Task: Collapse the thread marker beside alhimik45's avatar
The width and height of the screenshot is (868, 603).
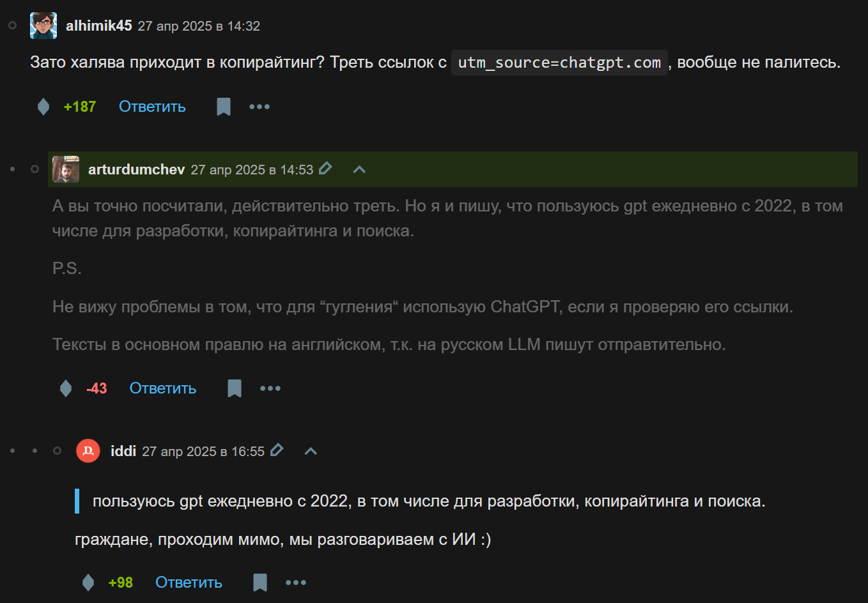Action: (x=12, y=26)
